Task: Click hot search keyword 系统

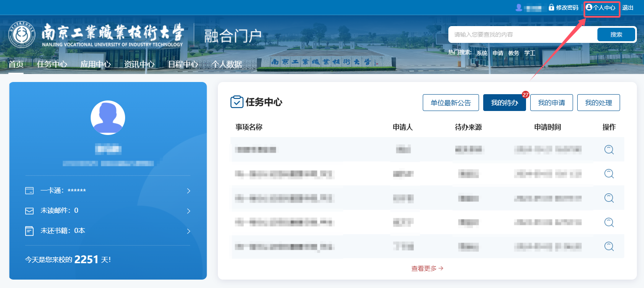Action: (x=482, y=53)
